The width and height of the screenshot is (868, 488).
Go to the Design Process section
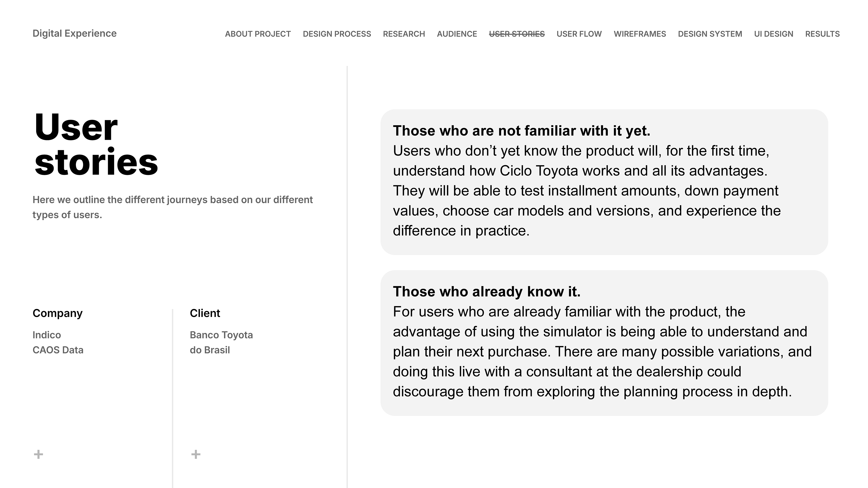coord(337,34)
